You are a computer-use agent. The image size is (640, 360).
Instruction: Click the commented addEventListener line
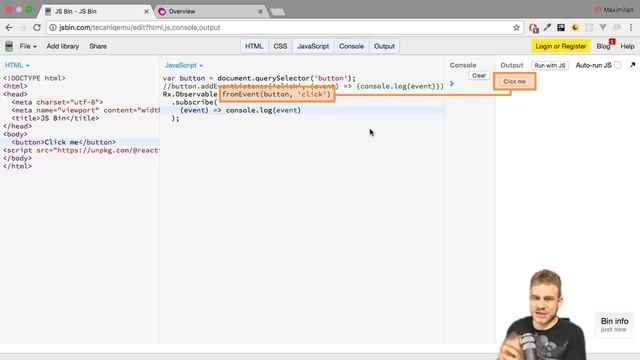click(x=303, y=86)
